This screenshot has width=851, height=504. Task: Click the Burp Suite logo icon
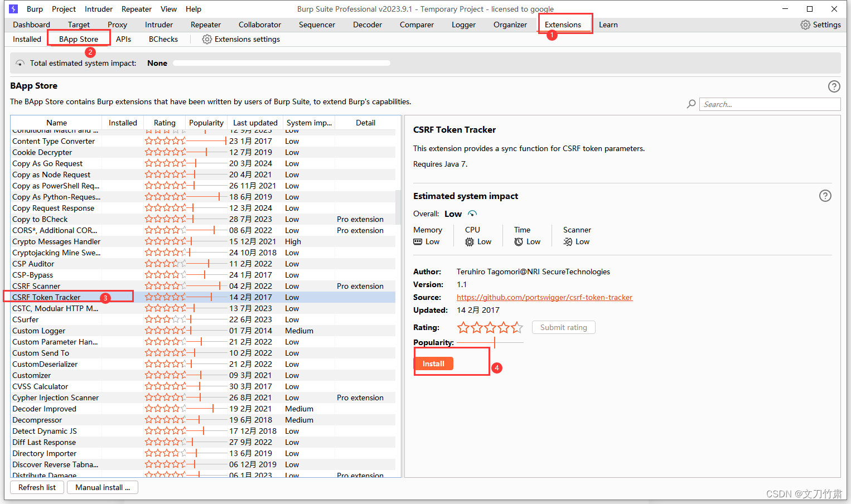click(13, 9)
